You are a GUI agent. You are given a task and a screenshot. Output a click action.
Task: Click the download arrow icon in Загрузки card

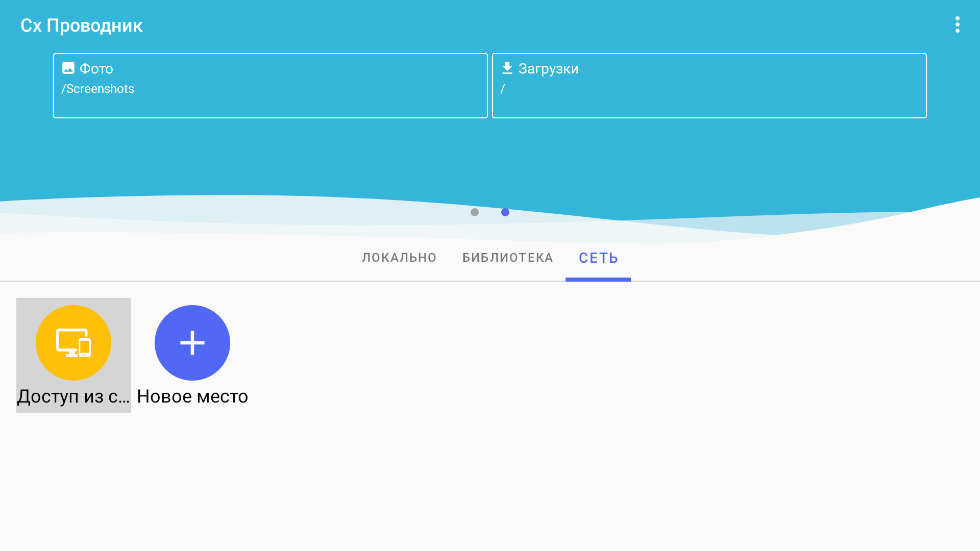(x=507, y=68)
